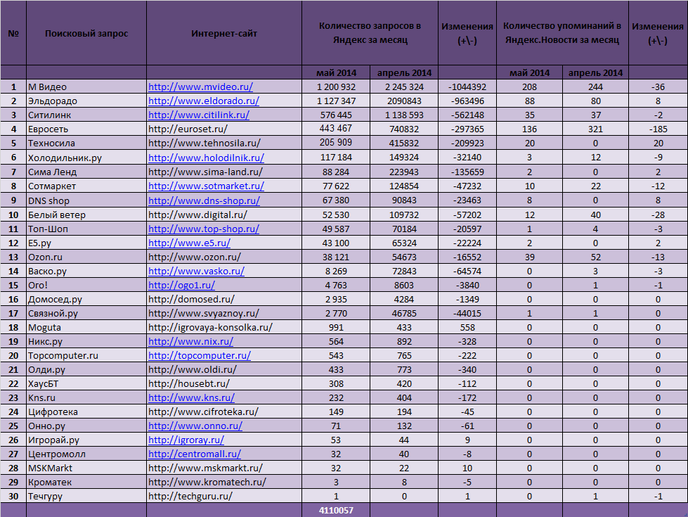Select the http://www.sima-land.ru/ cell

point(224,172)
